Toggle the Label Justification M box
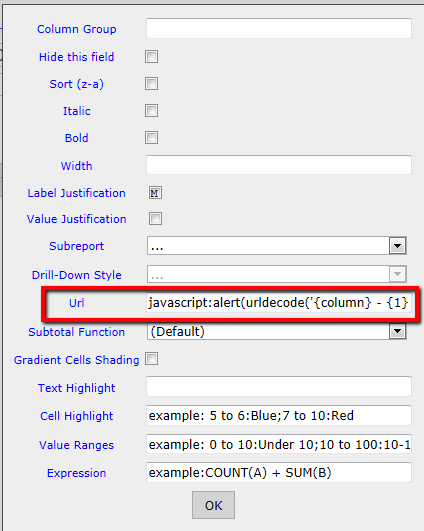 pos(155,193)
